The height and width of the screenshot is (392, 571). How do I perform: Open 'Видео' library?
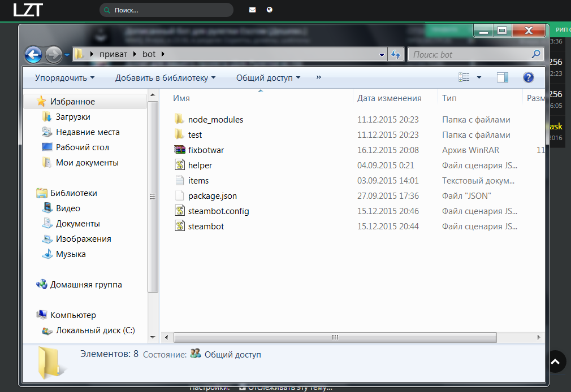(68, 208)
